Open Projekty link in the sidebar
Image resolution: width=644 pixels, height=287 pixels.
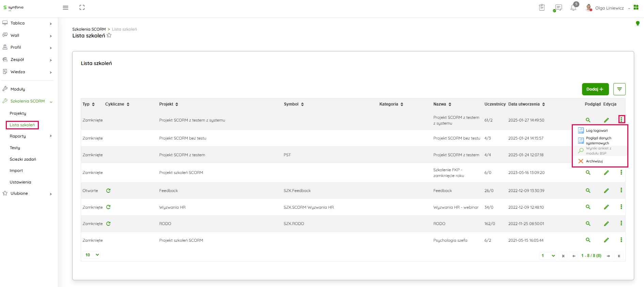click(x=18, y=113)
